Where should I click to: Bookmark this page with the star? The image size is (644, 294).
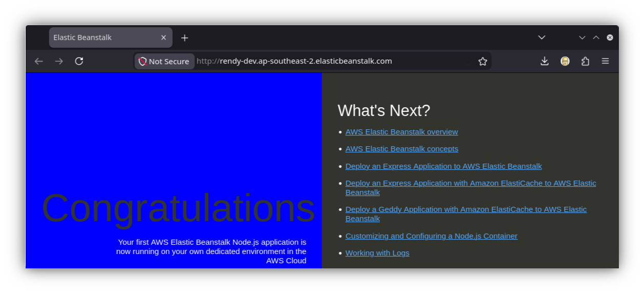[482, 61]
